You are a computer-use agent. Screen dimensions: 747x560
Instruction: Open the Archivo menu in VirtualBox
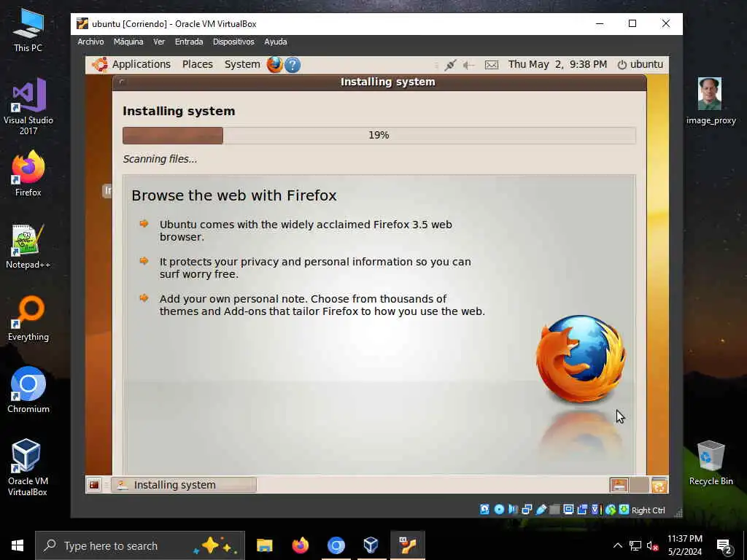[x=90, y=42]
